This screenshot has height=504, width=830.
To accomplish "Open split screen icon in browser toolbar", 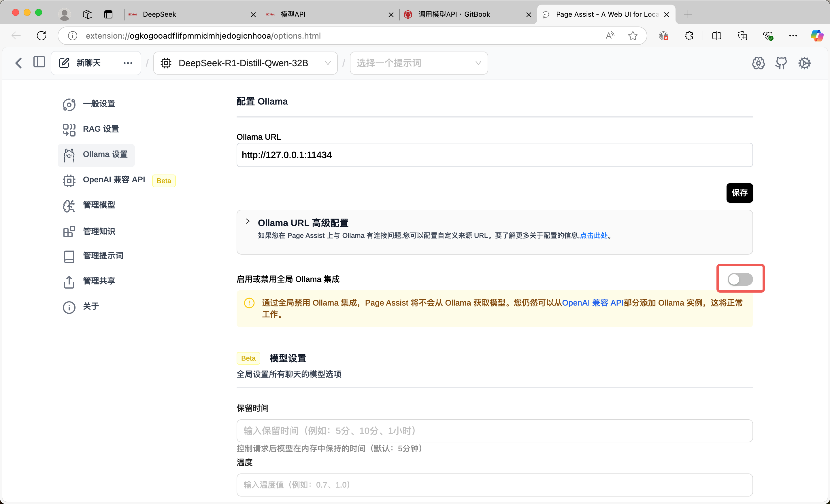I will point(716,36).
